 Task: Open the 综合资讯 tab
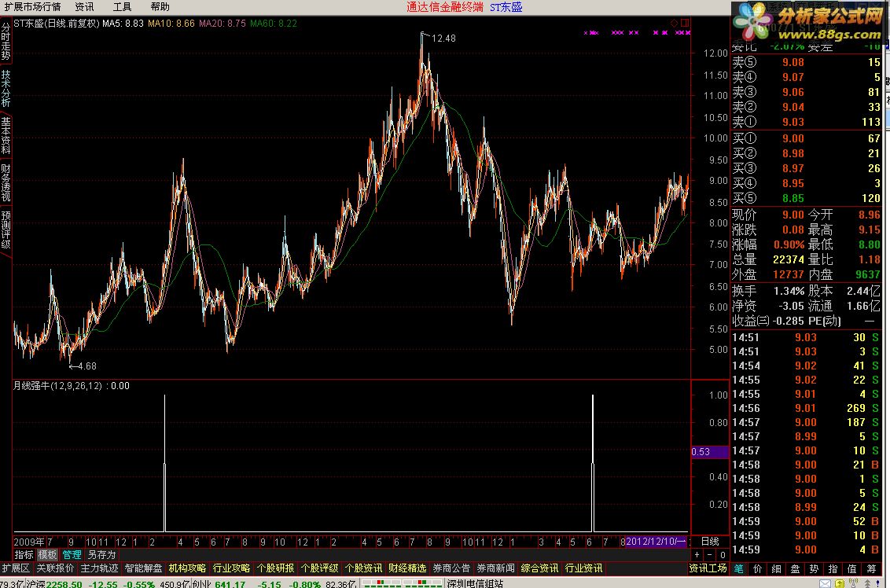click(539, 568)
